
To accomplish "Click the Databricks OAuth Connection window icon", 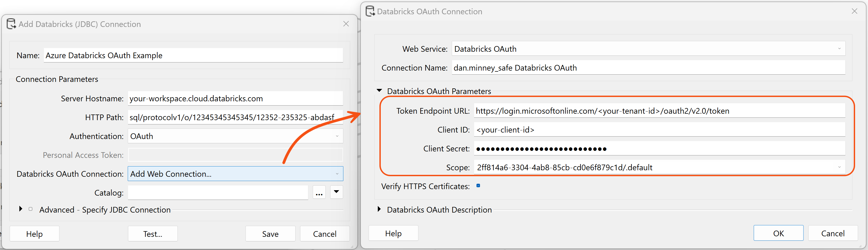I will [370, 11].
